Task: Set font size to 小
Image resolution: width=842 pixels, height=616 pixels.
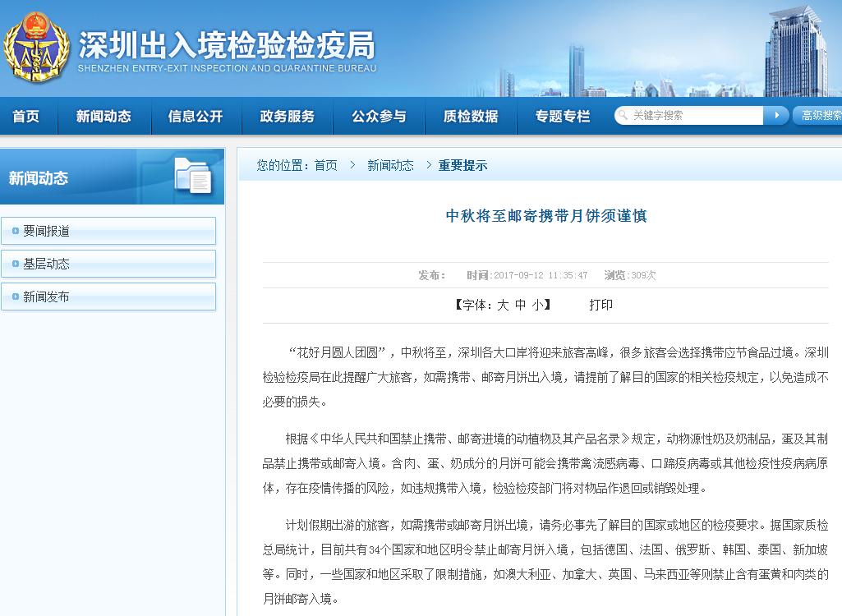Action: (x=537, y=305)
